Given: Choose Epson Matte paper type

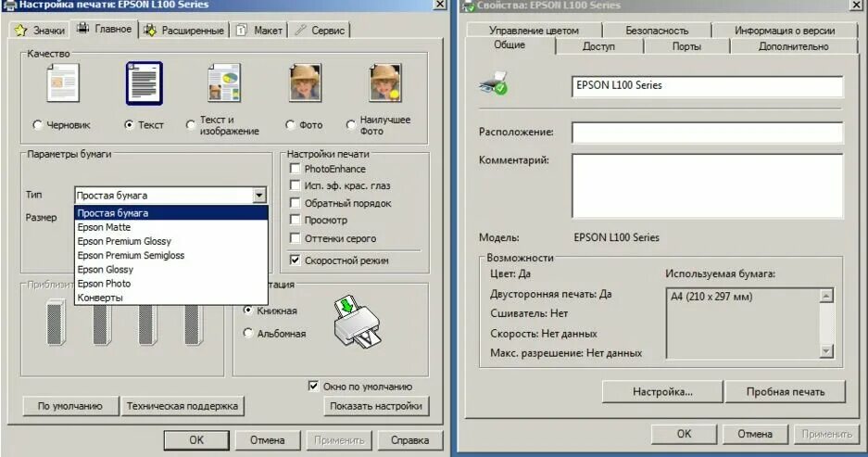Looking at the screenshot, I should point(171,227).
